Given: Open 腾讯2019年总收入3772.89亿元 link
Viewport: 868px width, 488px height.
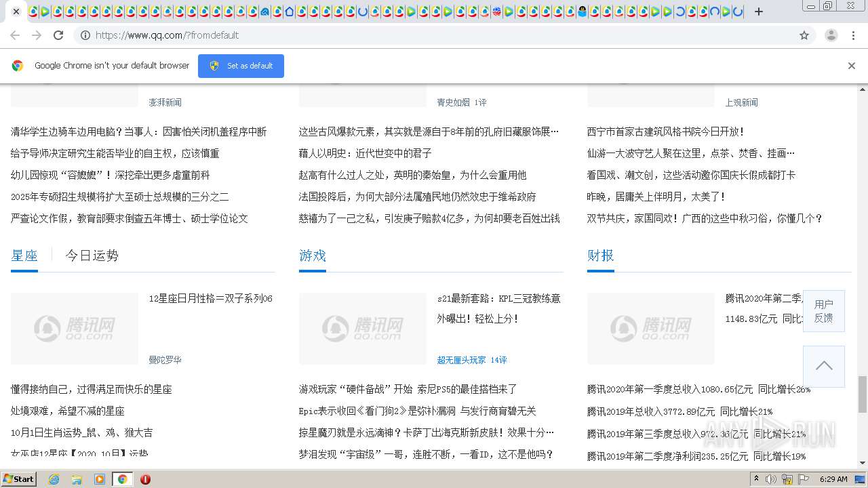Looking at the screenshot, I should pyautogui.click(x=680, y=411).
